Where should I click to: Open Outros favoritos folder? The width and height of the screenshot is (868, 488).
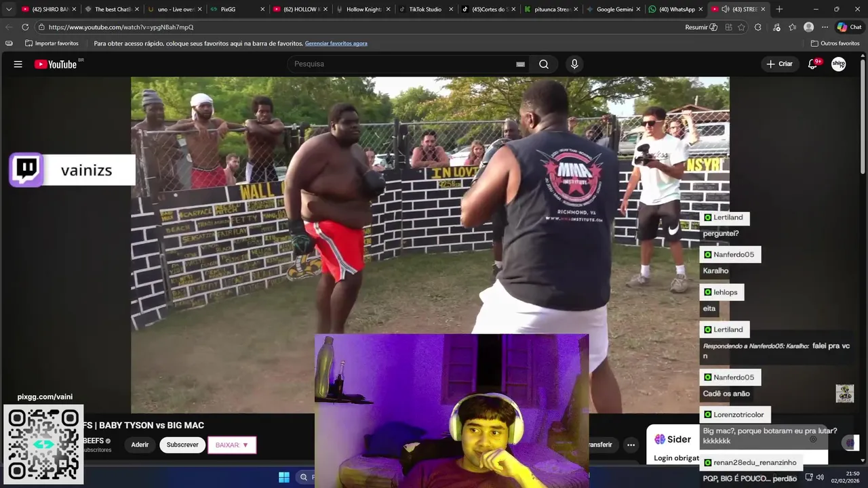coord(835,43)
